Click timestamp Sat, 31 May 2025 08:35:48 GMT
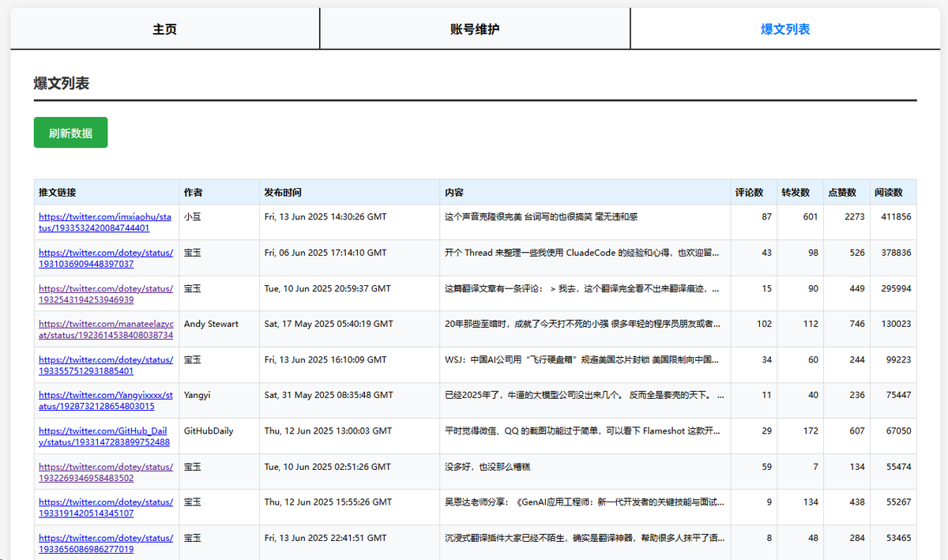The width and height of the screenshot is (948, 560). coord(329,395)
